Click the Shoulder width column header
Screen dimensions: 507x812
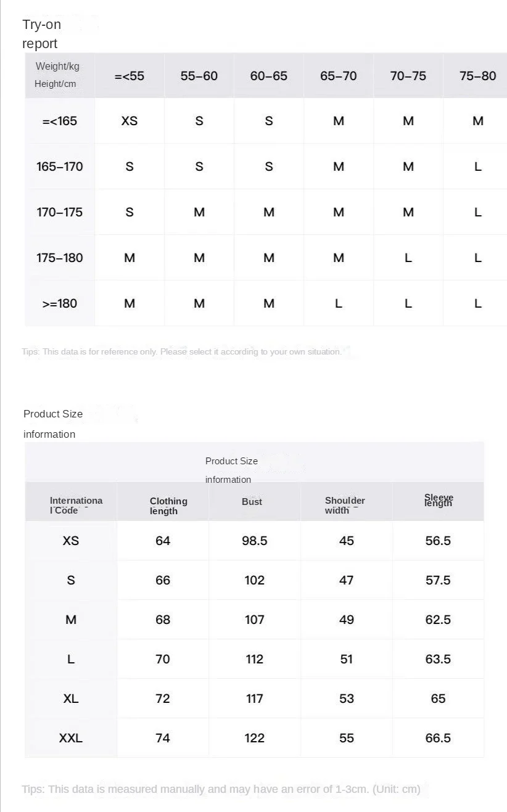345,505
